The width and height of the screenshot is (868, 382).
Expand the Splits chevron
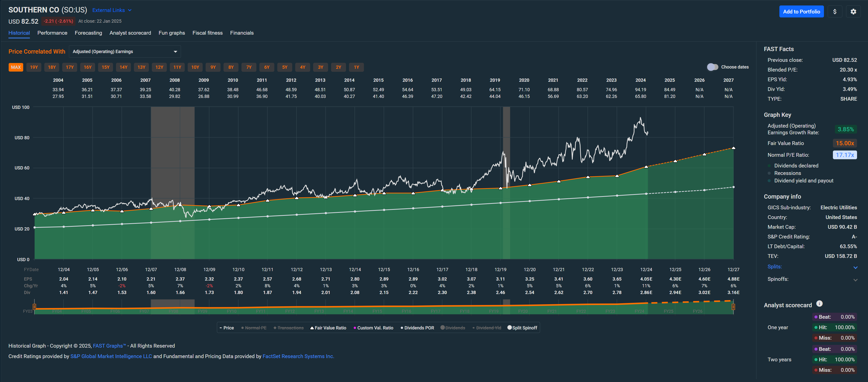pos(855,267)
